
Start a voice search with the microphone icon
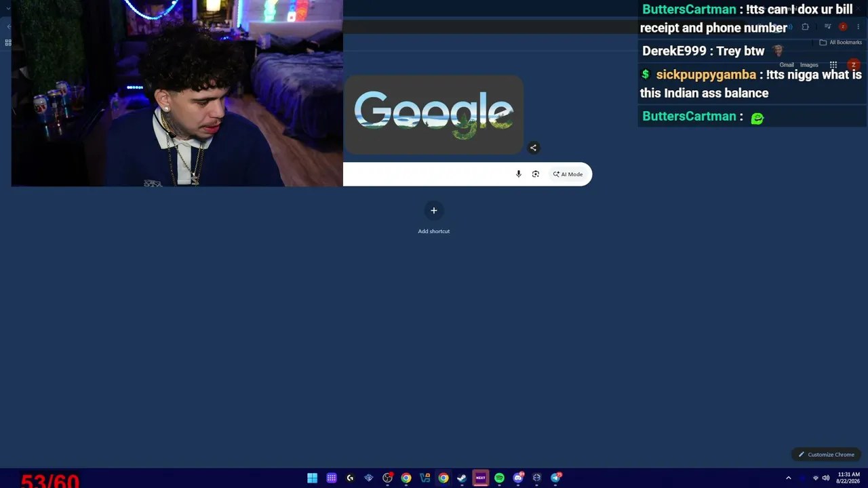(518, 174)
